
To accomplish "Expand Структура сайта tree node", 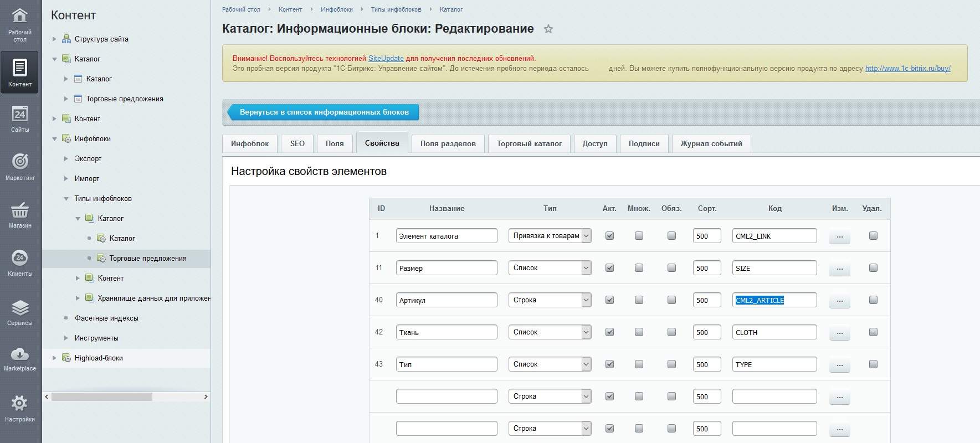I will [x=54, y=39].
